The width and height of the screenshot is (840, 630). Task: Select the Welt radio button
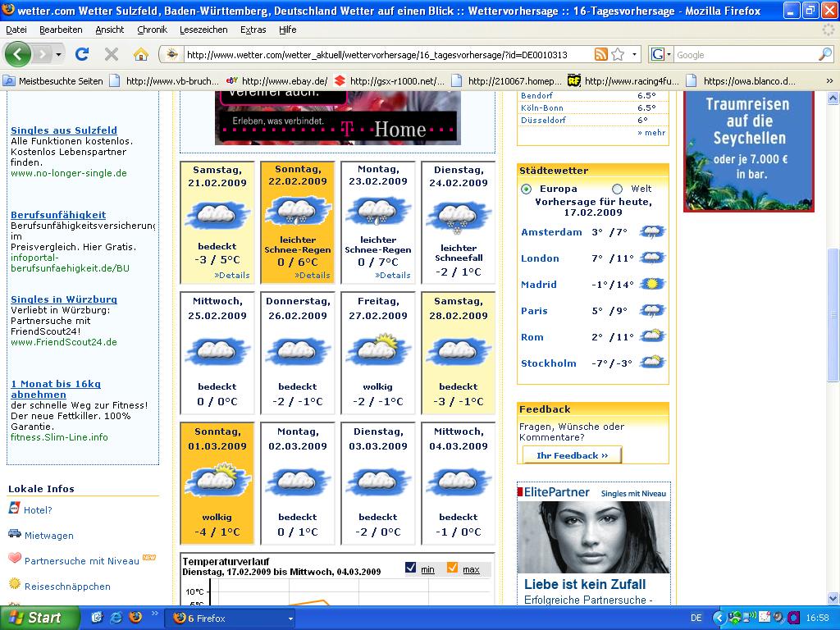click(x=617, y=189)
